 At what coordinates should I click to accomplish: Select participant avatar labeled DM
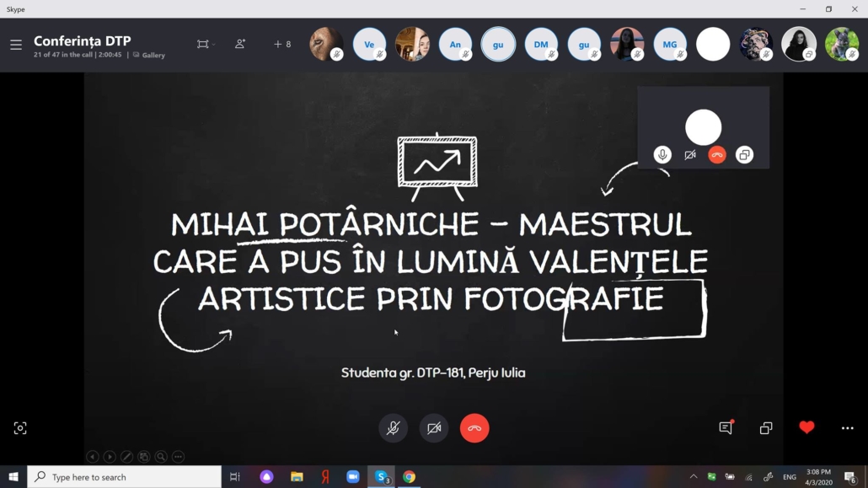pyautogui.click(x=541, y=45)
